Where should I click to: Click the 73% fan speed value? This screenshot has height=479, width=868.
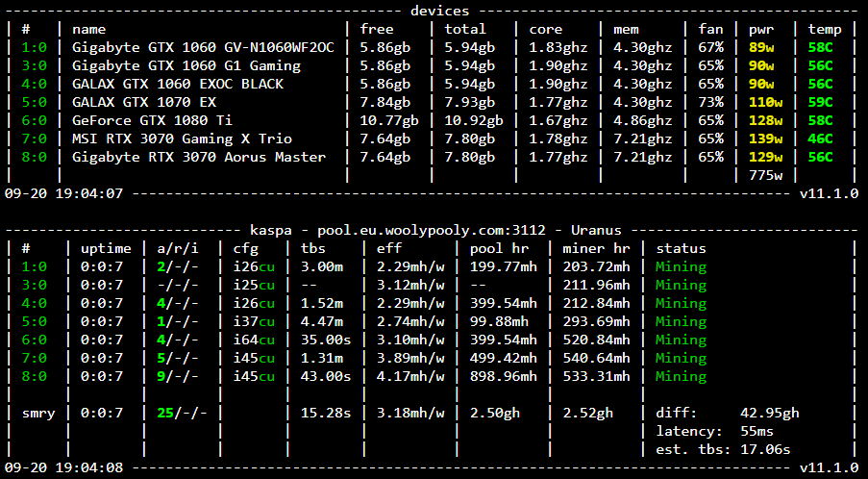click(x=710, y=103)
